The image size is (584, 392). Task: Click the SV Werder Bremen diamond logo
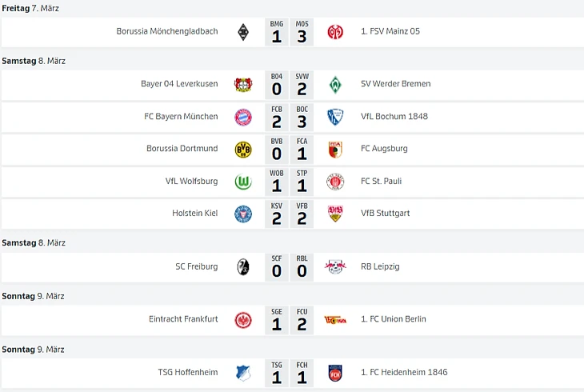tap(335, 85)
